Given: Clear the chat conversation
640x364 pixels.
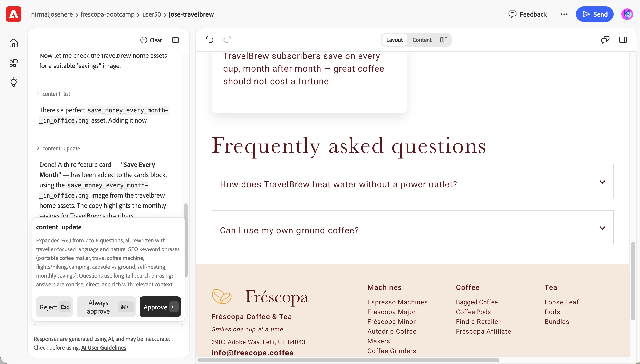Looking at the screenshot, I should click(x=151, y=40).
